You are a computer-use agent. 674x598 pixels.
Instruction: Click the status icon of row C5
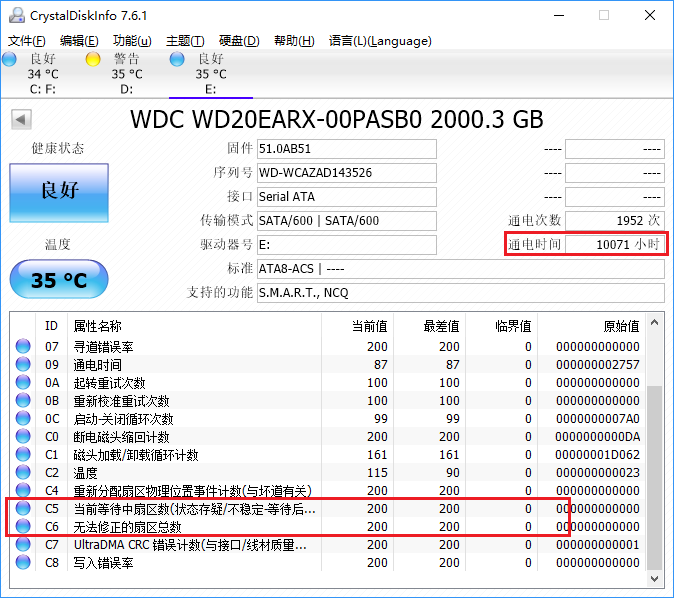pos(23,508)
